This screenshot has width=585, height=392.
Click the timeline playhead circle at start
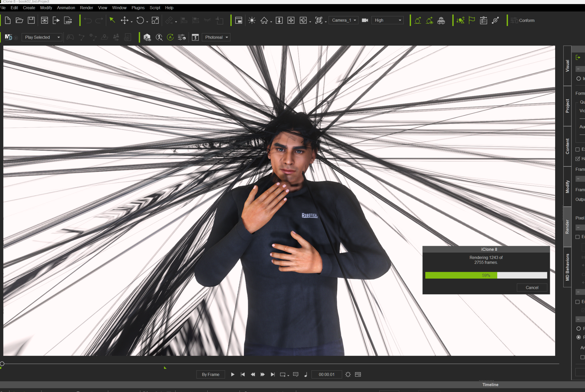[2, 364]
